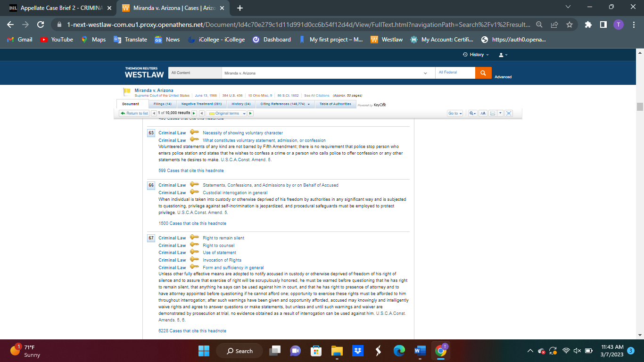Open the user profile icon menu
This screenshot has height=362, width=644.
[x=504, y=55]
